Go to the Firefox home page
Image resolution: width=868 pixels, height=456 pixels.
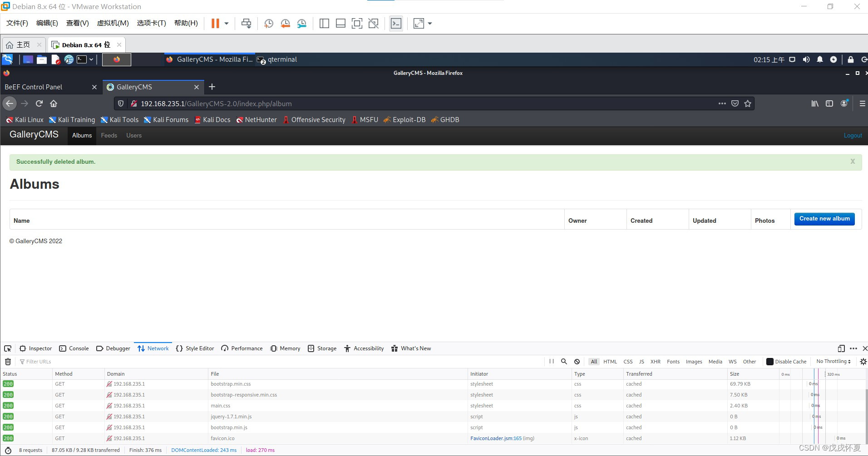(54, 103)
